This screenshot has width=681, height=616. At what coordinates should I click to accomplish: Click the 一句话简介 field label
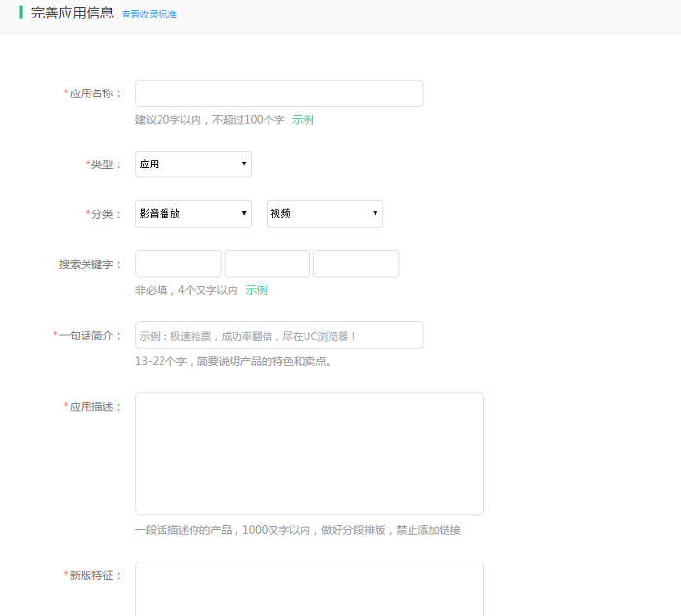[x=88, y=335]
